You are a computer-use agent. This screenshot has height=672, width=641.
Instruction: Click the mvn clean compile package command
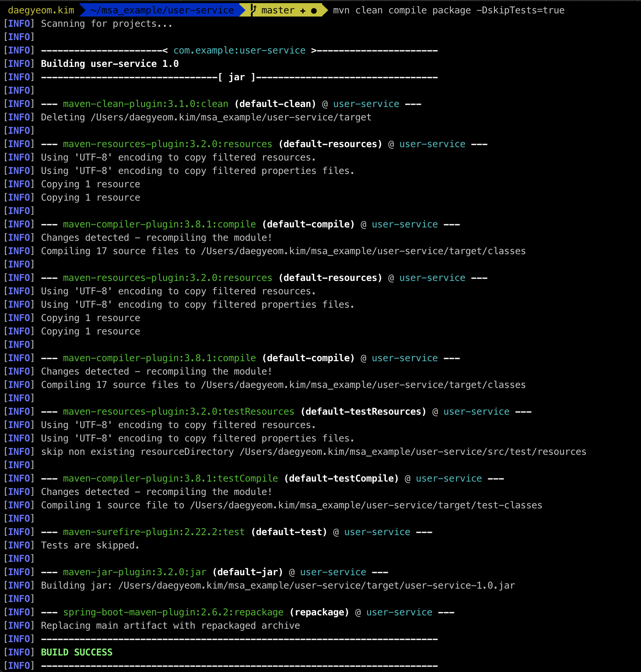pyautogui.click(x=448, y=10)
